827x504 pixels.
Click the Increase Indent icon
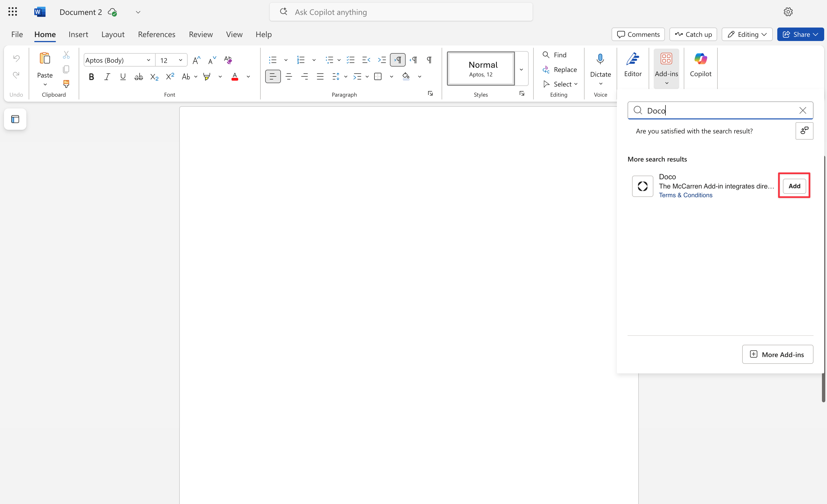(x=381, y=60)
